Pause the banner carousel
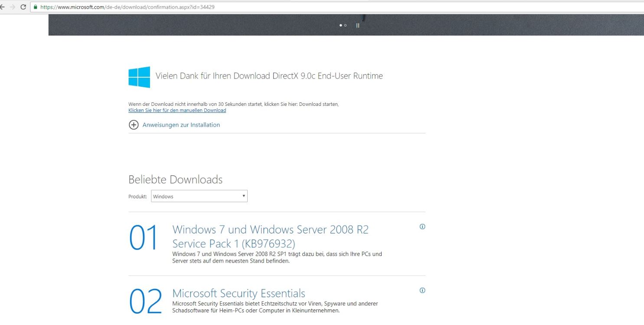Screen dimensions: 644x325 358,25
